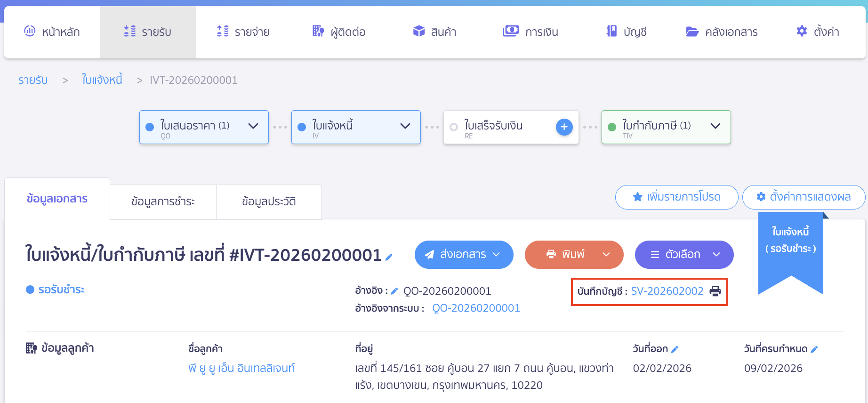Viewport: 868px width, 403px height.
Task: Click pencil icon to edit document number
Action: (x=389, y=257)
